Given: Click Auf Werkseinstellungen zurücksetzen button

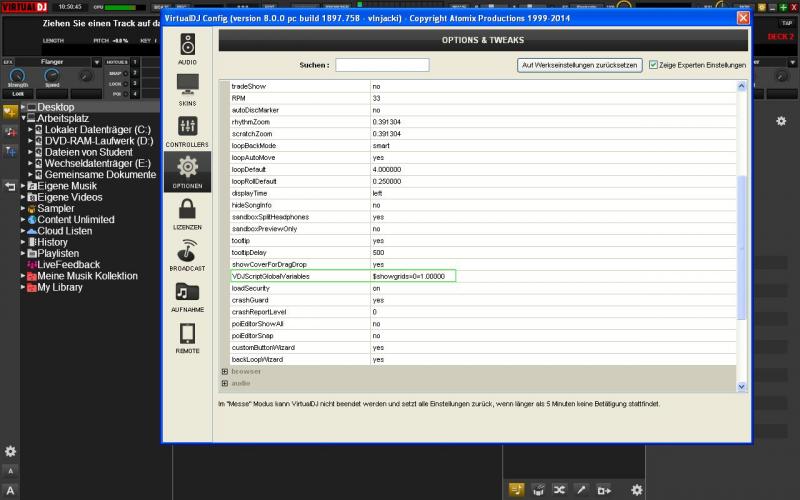Looking at the screenshot, I should coord(579,65).
